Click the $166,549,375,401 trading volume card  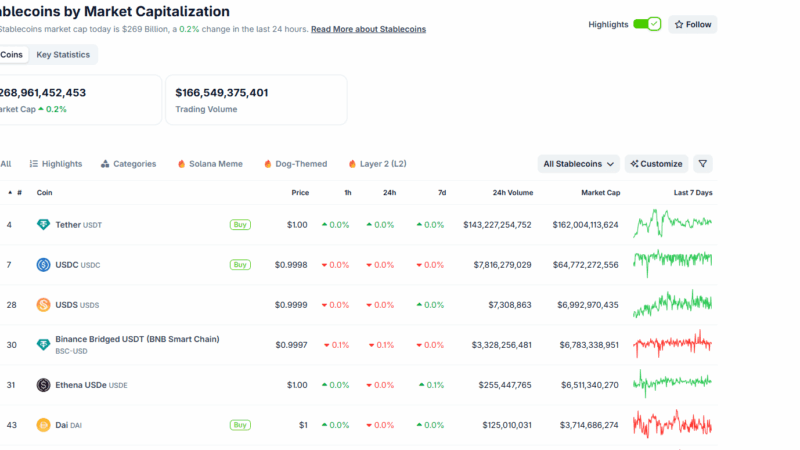[256, 99]
